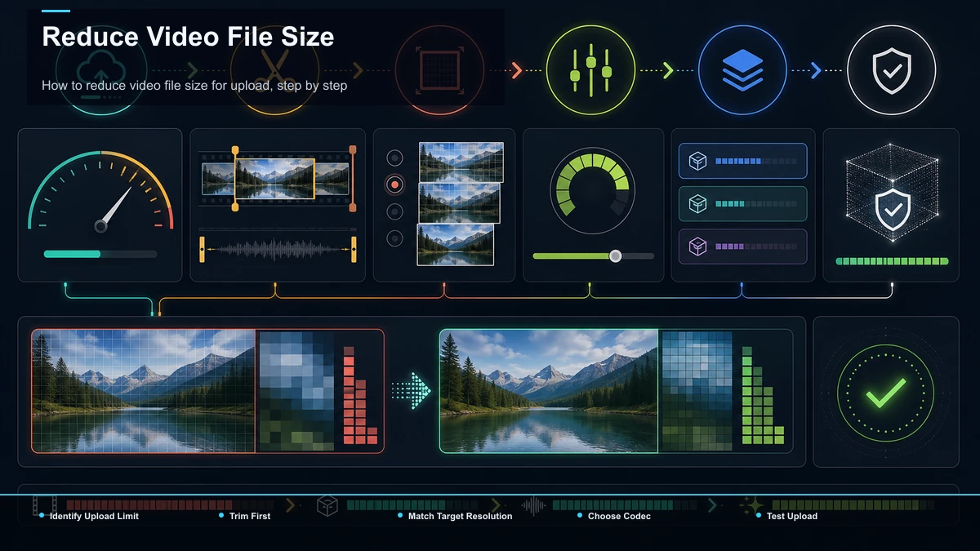Click the purple cube icon in codec list
The height and width of the screenshot is (551, 980).
point(698,247)
